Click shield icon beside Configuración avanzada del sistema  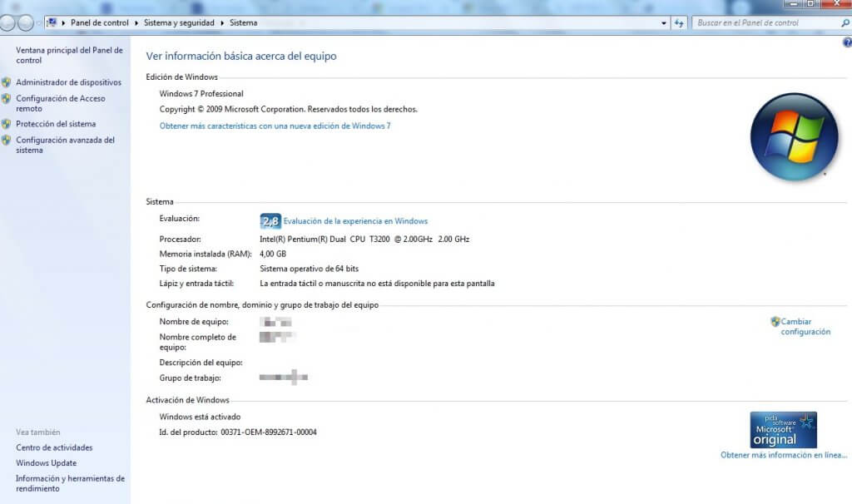click(6, 140)
